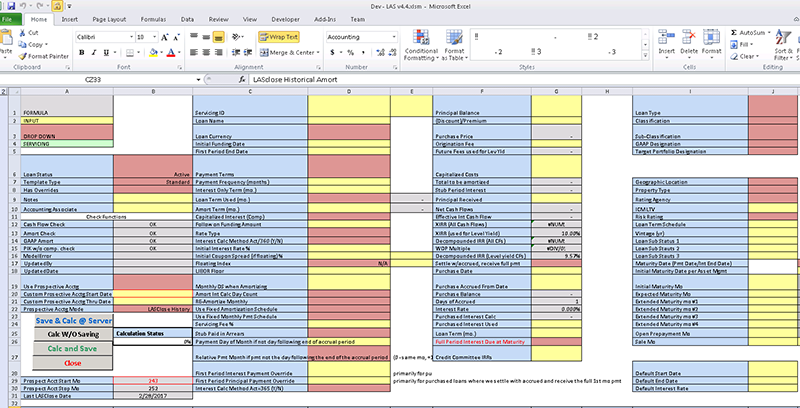Image resolution: width=800 pixels, height=408 pixels.
Task: Select the Last LASClose Date cell 2/28/2017
Action: [153, 395]
